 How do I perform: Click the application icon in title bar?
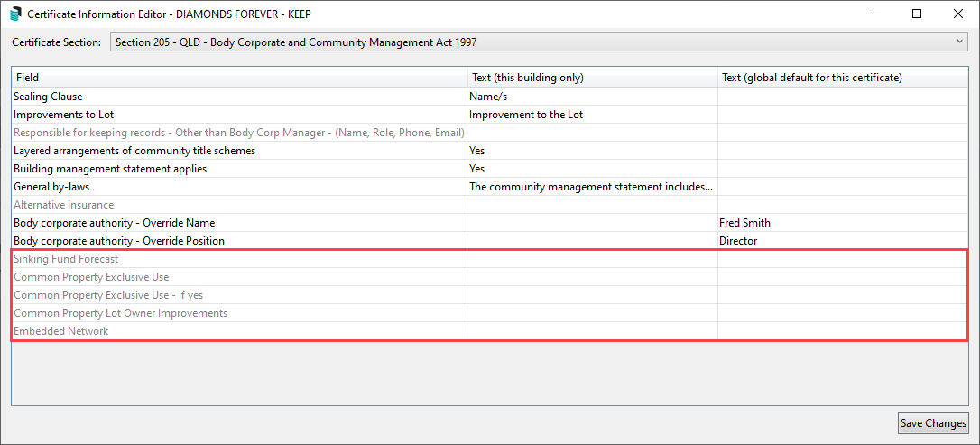coord(15,14)
